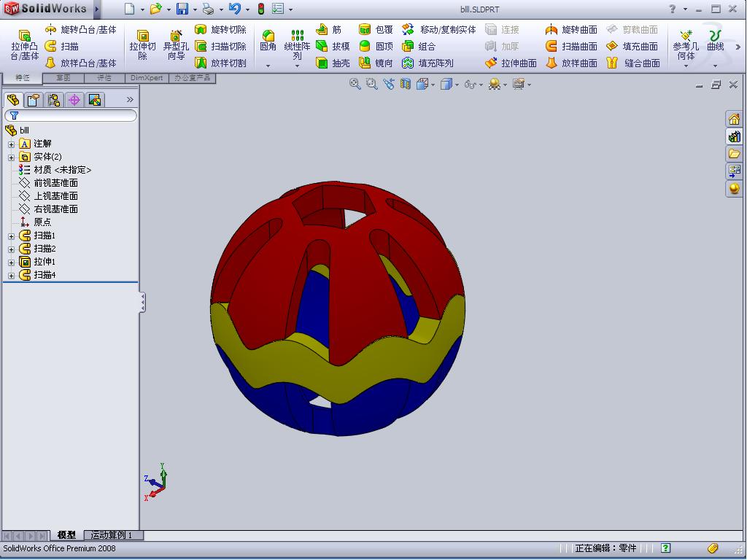Open the DimXpertManager tab icon

(74, 100)
